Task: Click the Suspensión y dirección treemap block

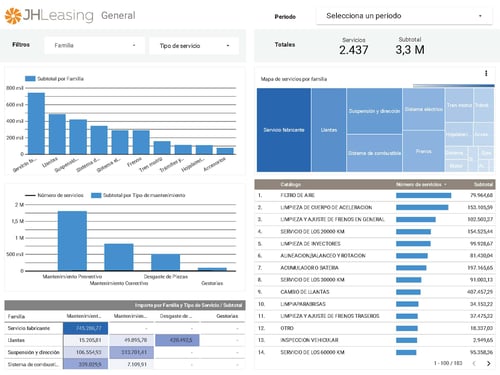Action: 374,111
